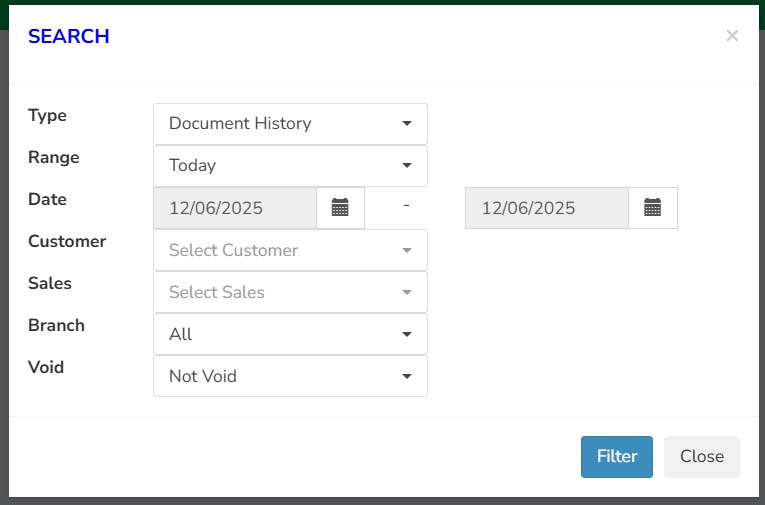Click the Branch field label
The height and width of the screenshot is (505, 765).
pos(56,325)
